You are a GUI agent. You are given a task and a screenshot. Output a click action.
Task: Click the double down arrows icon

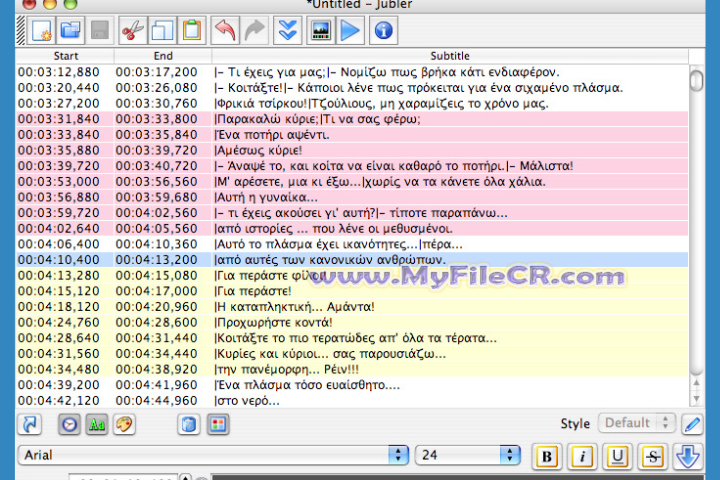pyautogui.click(x=287, y=30)
